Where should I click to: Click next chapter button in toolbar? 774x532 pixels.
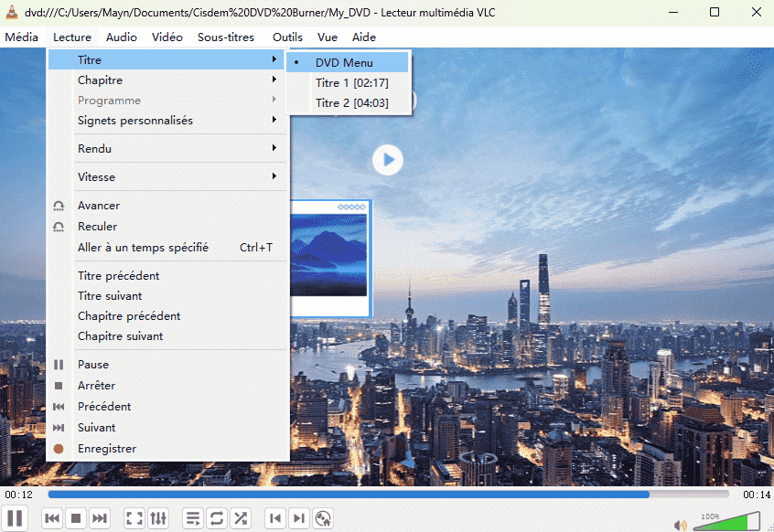[x=298, y=518]
